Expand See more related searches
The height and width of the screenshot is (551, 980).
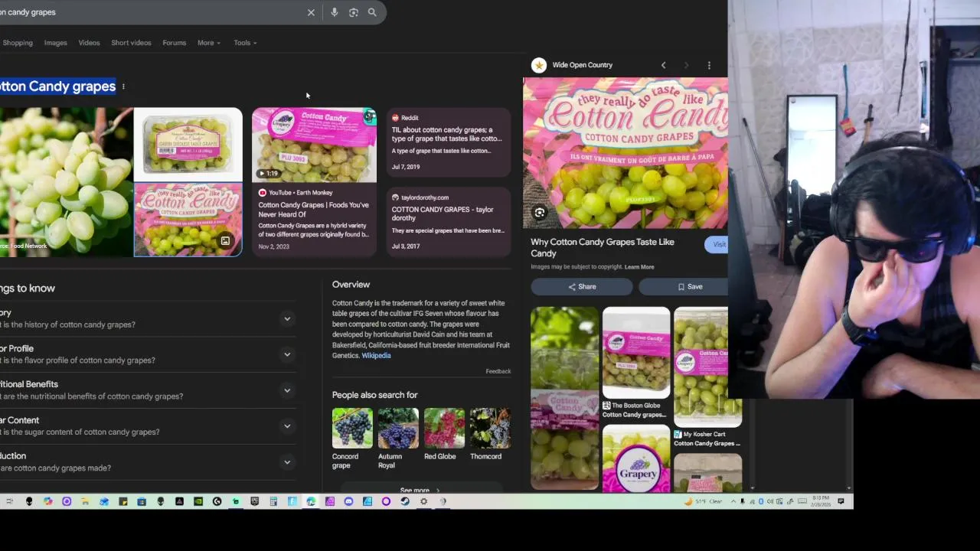click(x=420, y=490)
